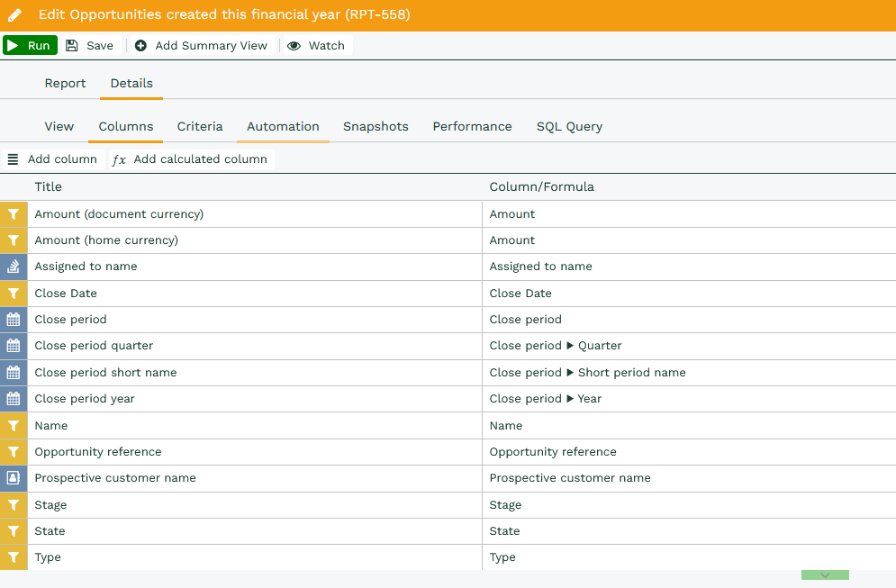Open the Criteria tab
The image size is (896, 588).
point(200,126)
